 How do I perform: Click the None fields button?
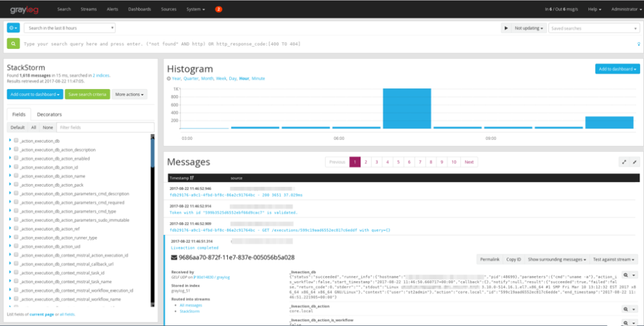pos(48,128)
